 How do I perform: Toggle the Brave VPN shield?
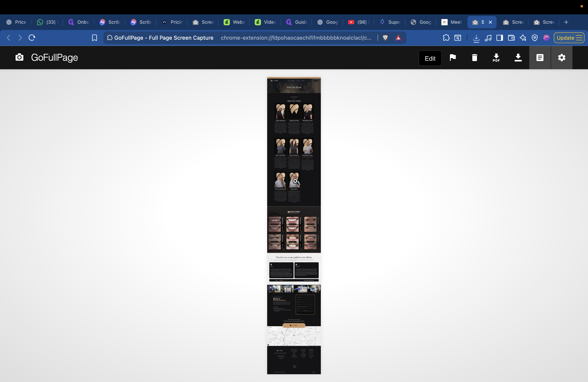tap(535, 38)
